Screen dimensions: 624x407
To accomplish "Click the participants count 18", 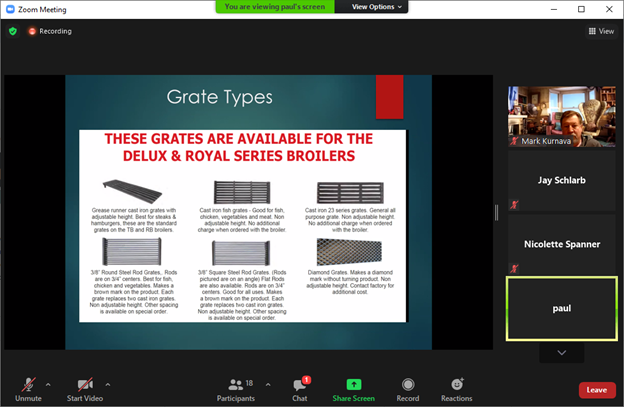I will point(249,383).
